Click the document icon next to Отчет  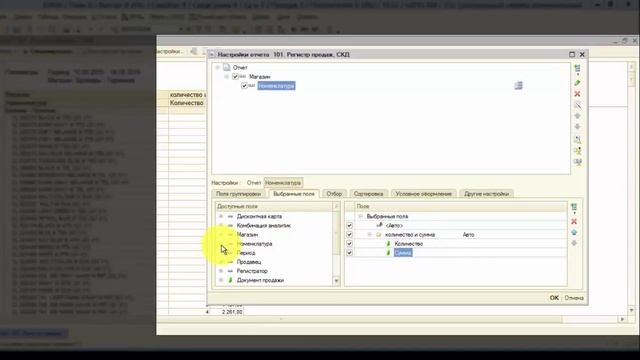coord(227,67)
